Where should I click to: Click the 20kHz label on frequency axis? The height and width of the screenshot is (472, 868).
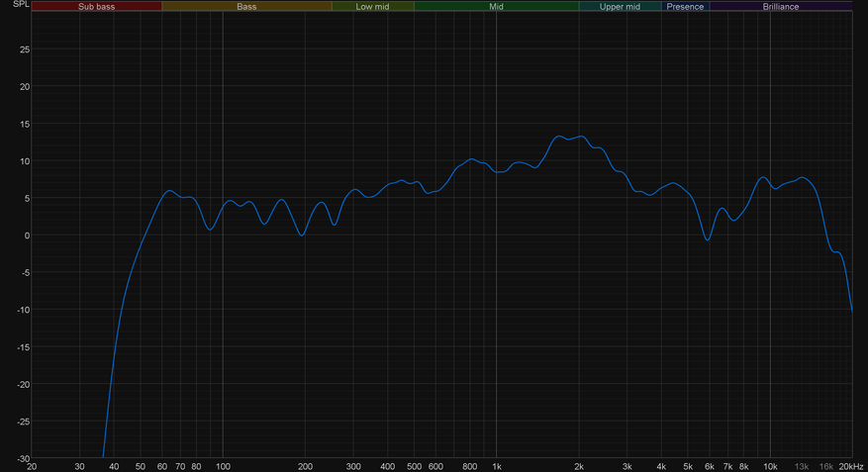coord(850,466)
